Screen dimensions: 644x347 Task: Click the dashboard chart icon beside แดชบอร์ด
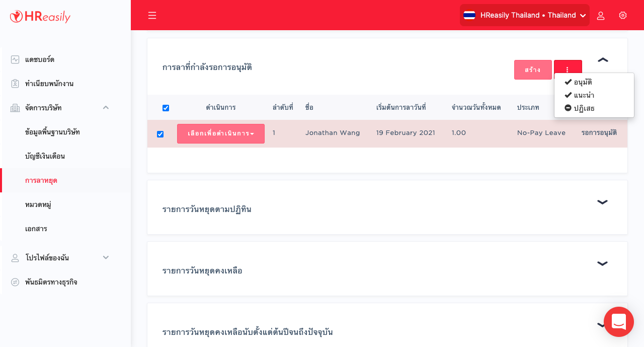(x=15, y=59)
